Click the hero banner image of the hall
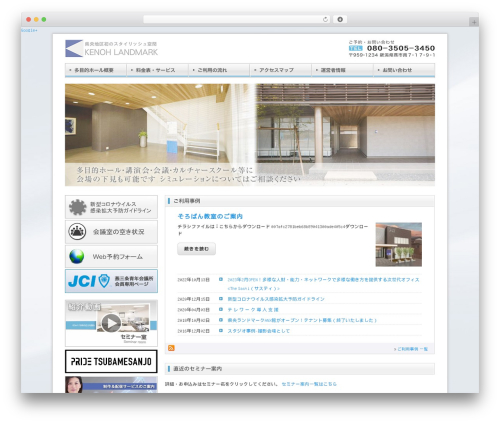The image size is (500, 423). coord(250,135)
